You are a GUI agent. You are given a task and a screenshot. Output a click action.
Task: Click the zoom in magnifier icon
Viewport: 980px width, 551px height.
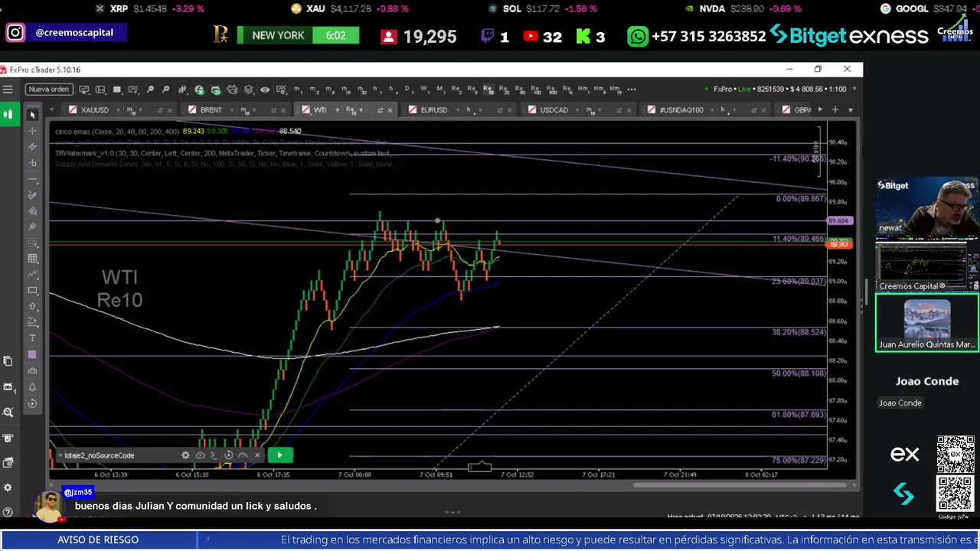point(150,90)
